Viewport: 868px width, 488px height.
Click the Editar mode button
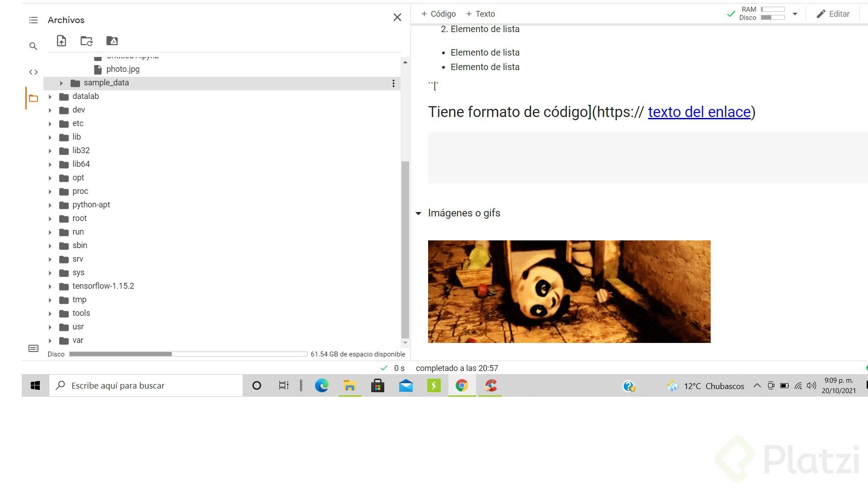[x=833, y=14]
